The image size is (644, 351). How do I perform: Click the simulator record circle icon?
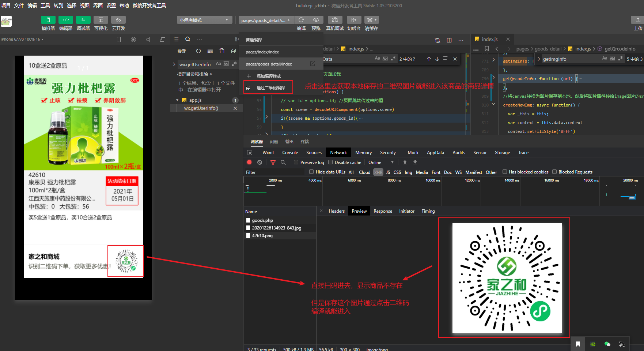pyautogui.click(x=133, y=40)
